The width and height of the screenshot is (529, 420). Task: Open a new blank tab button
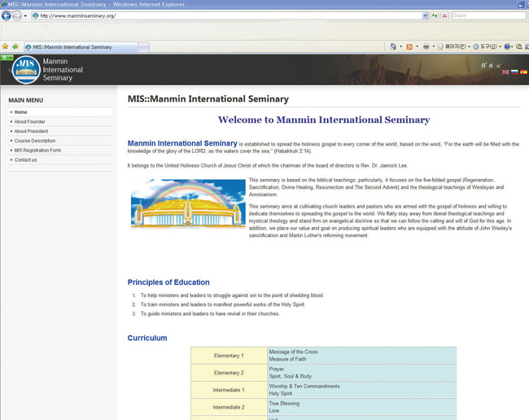pos(144,47)
